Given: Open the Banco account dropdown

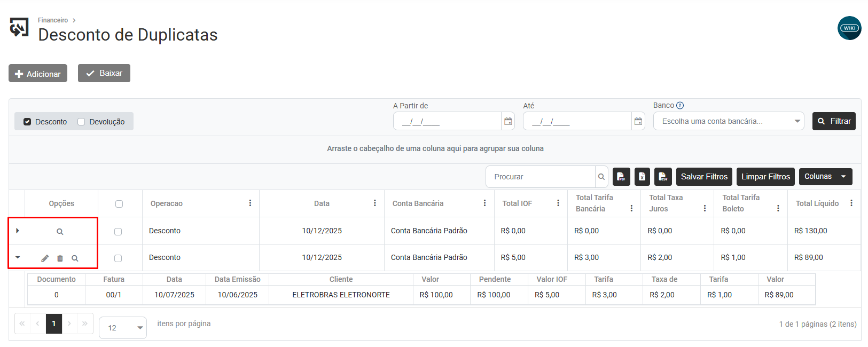Looking at the screenshot, I should point(728,122).
